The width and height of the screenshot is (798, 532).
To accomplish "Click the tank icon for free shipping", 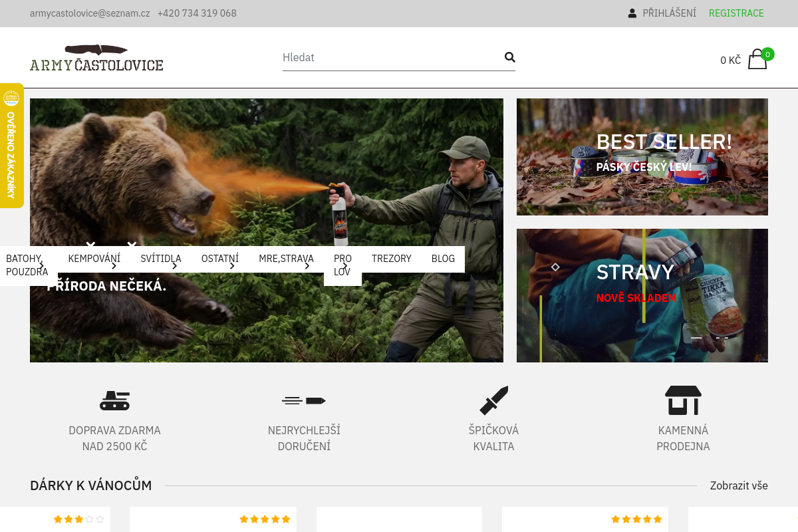I will [x=115, y=400].
